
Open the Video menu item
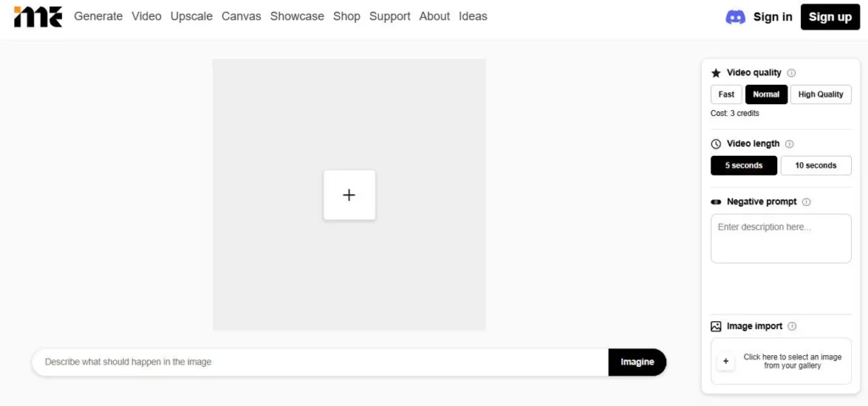147,17
